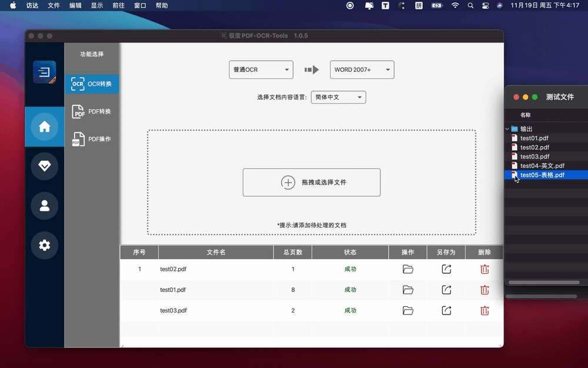The image size is (588, 368).
Task: Click the Finder window horizontal scrollbar
Action: click(544, 283)
